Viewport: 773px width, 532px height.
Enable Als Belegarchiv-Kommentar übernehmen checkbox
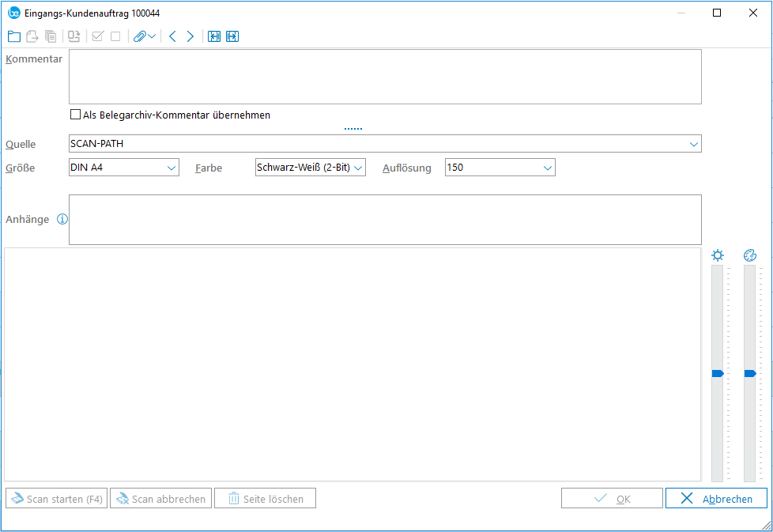point(76,115)
